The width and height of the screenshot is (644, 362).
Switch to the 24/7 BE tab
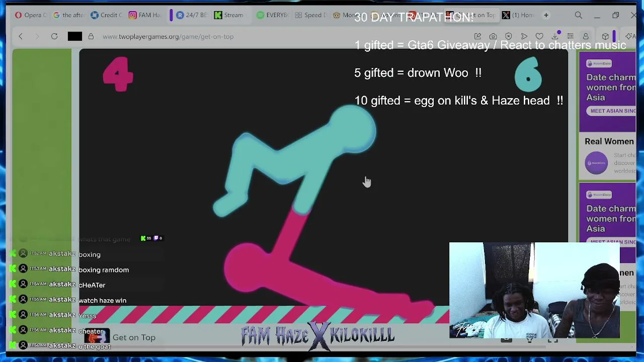tap(192, 15)
